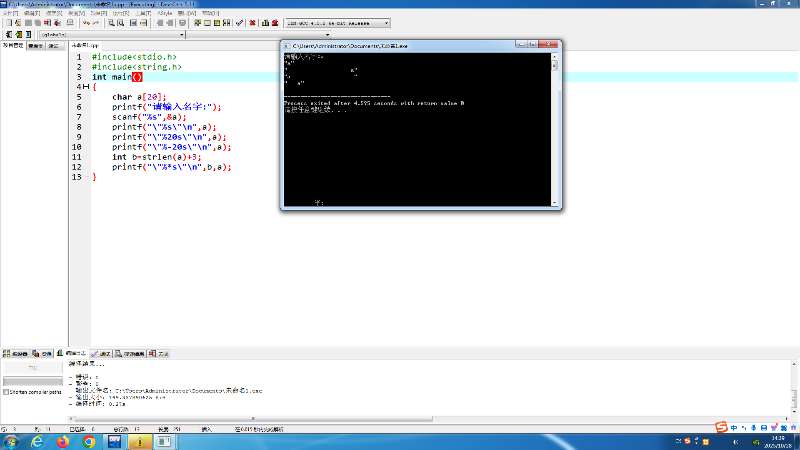Click the Profile Analysis chart icon
The height and width of the screenshot is (450, 800).
pos(265,23)
